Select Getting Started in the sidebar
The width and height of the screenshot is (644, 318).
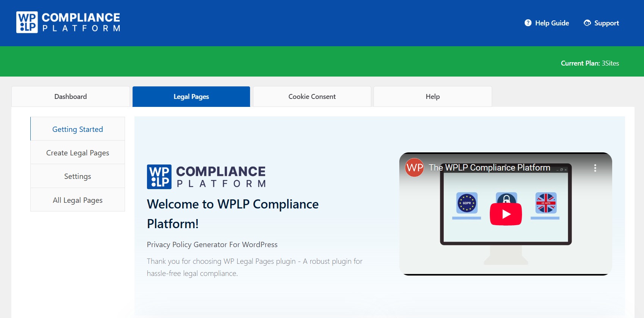tap(78, 129)
